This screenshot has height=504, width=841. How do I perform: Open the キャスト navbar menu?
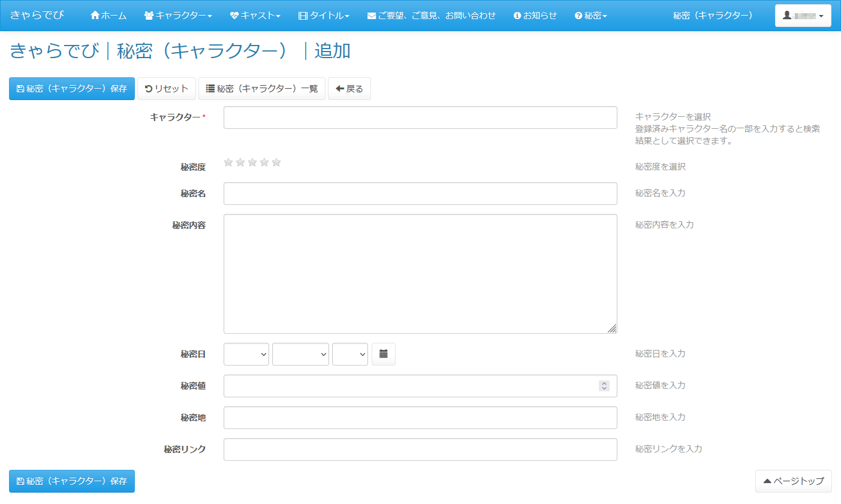255,16
